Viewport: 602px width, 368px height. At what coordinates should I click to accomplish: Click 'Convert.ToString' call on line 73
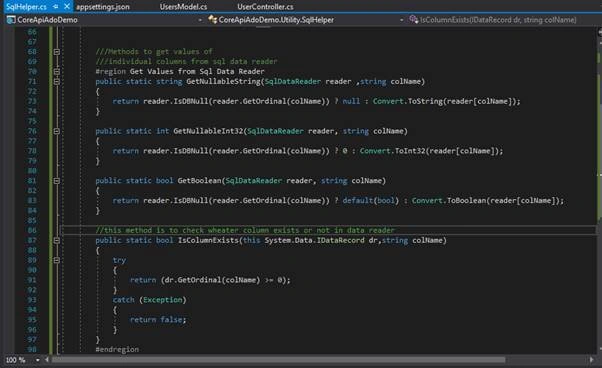408,101
